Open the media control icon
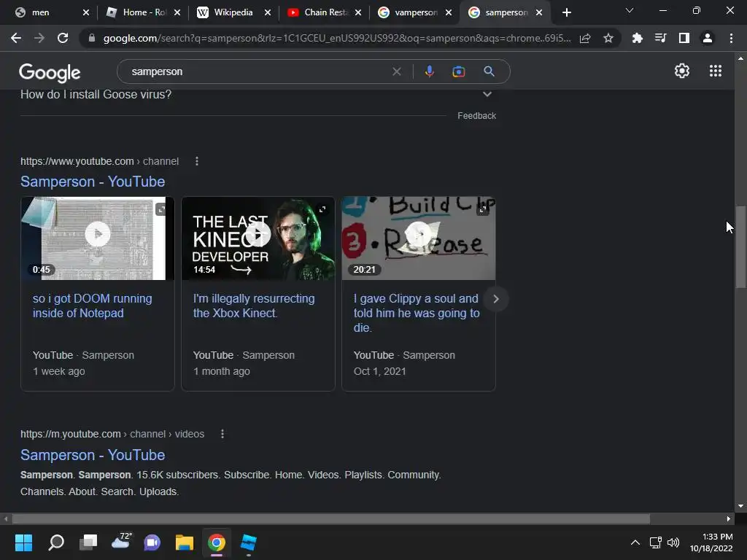Image resolution: width=747 pixels, height=560 pixels. click(x=660, y=38)
